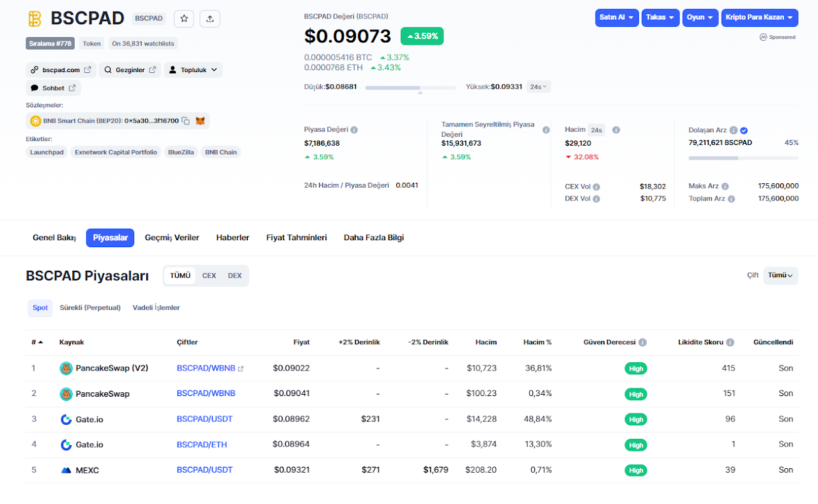Screen dimensions: 818x504
Task: Select TÜMÜ market filter
Action: 180,276
